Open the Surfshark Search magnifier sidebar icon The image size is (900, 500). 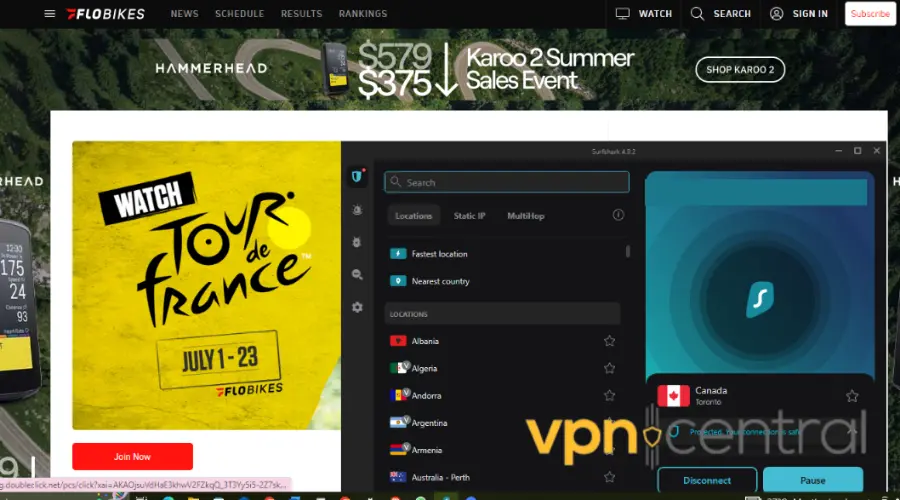[x=357, y=274]
